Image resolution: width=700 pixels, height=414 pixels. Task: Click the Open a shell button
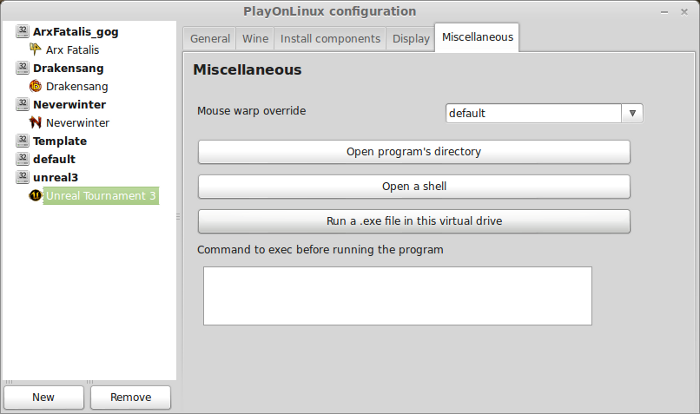[414, 186]
